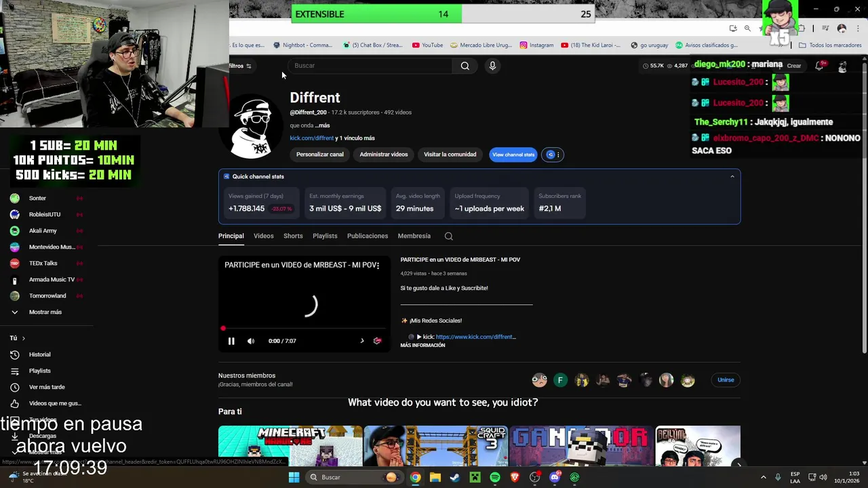
Task: Open File Explorer from the taskbar
Action: click(435, 477)
